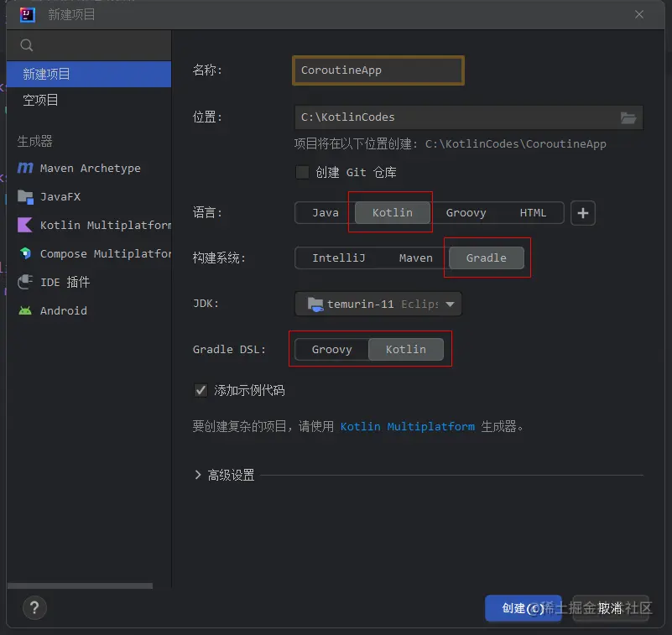Click the C:\KotlinCodes\CoroutineApp path text
Screen dimensions: 672x635
tap(516, 144)
